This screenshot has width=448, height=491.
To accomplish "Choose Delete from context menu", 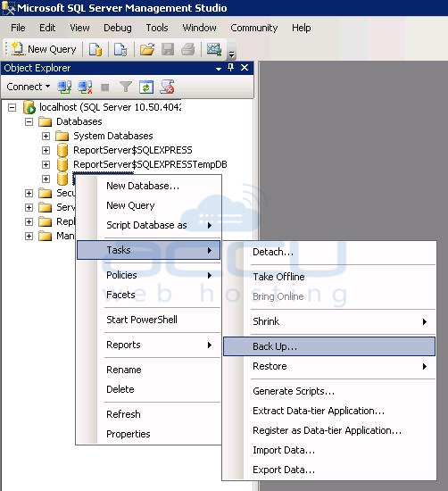I will [x=149, y=389].
